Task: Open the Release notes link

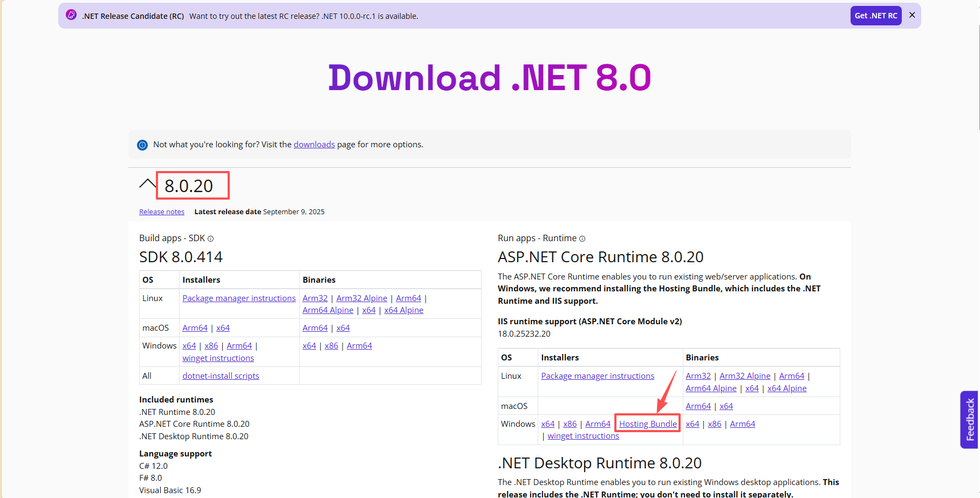Action: [162, 212]
